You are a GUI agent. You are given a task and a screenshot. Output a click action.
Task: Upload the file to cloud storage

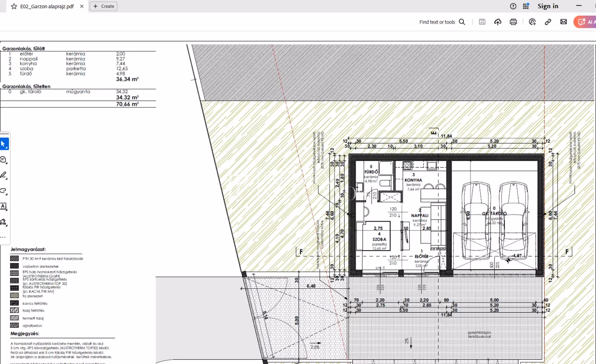click(498, 22)
